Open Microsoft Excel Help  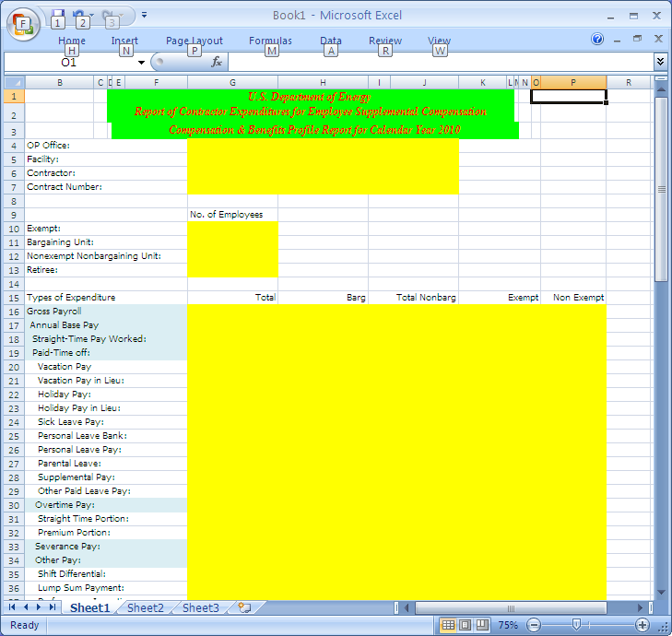tap(597, 40)
